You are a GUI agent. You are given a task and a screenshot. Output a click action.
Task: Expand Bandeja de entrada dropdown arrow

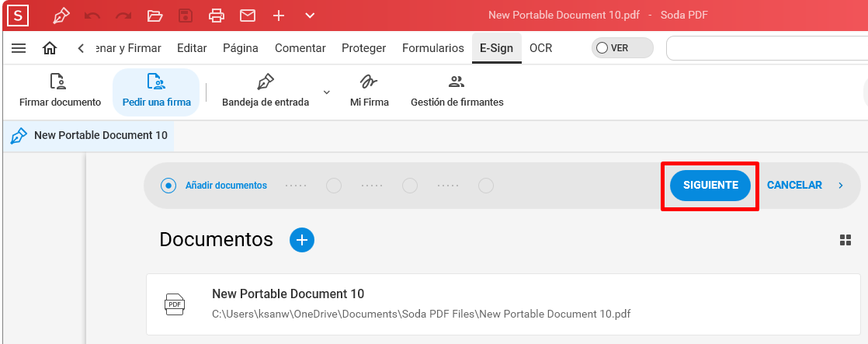(x=327, y=92)
